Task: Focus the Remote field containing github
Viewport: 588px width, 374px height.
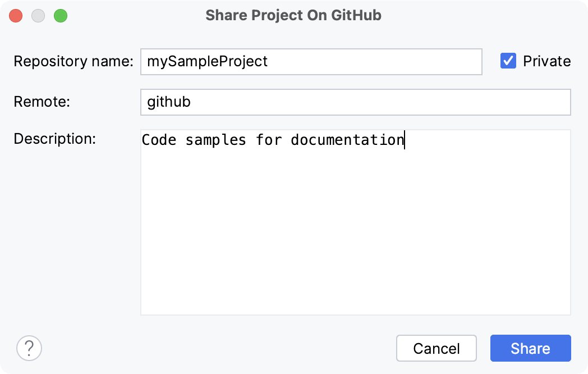Action: click(355, 102)
